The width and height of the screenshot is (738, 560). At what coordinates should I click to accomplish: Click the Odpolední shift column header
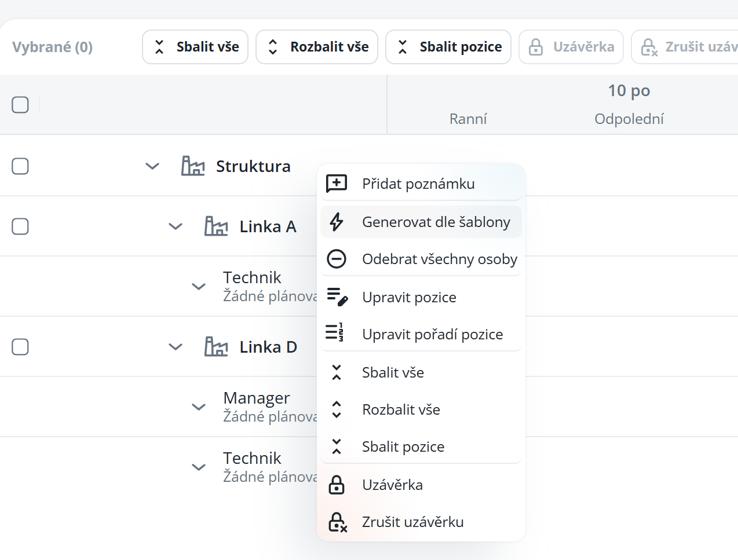coord(629,119)
